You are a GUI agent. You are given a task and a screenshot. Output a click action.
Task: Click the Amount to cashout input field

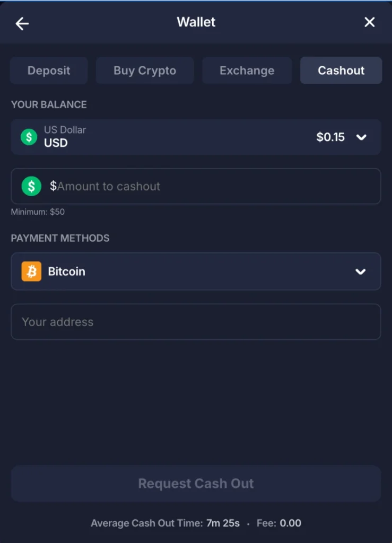pos(159,186)
